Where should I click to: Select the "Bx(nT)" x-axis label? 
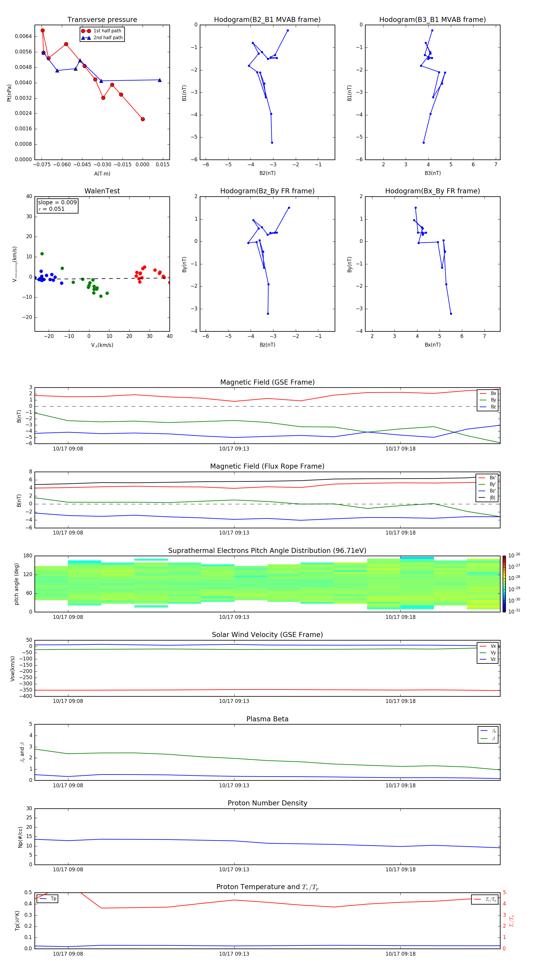coord(432,345)
